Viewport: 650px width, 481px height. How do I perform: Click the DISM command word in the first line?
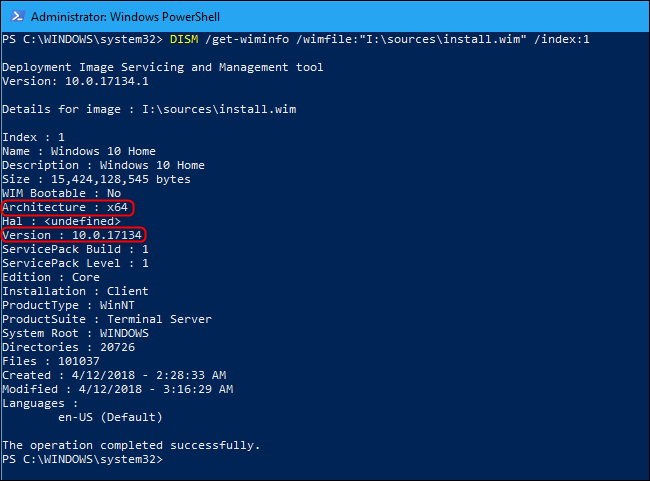tap(183, 39)
